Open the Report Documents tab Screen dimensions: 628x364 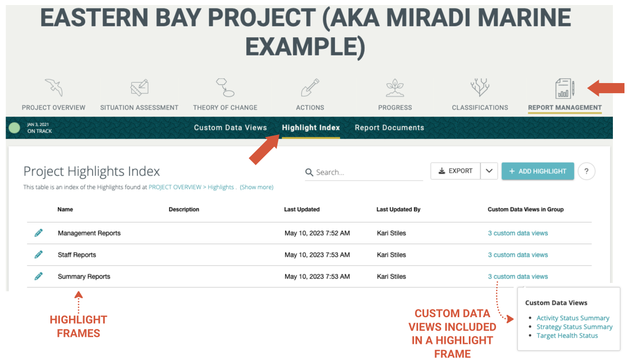389,127
